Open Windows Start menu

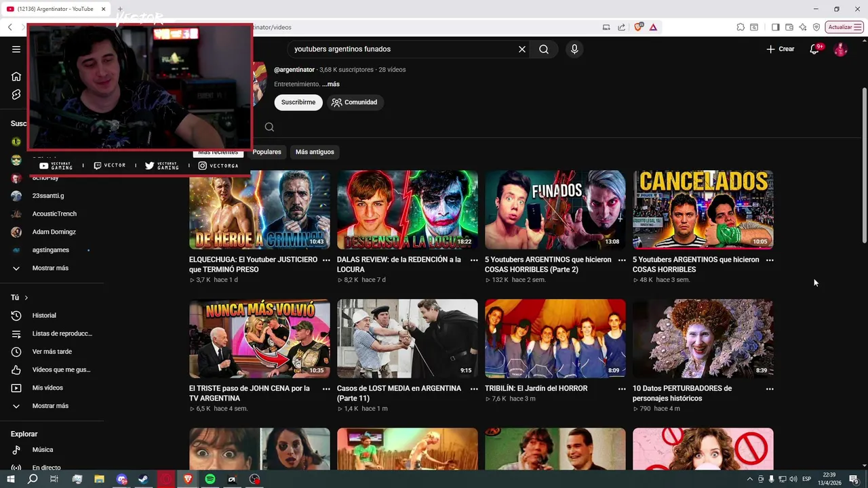pyautogui.click(x=11, y=479)
